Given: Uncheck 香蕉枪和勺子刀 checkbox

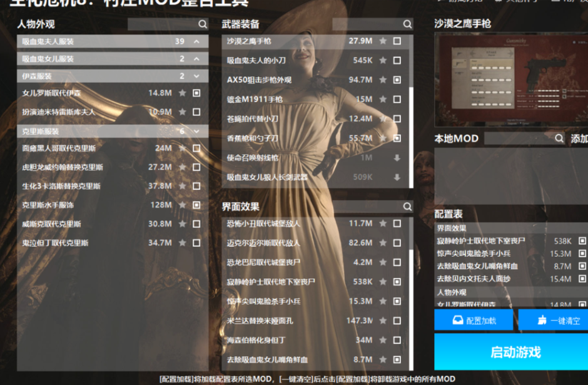Looking at the screenshot, I should tap(397, 138).
